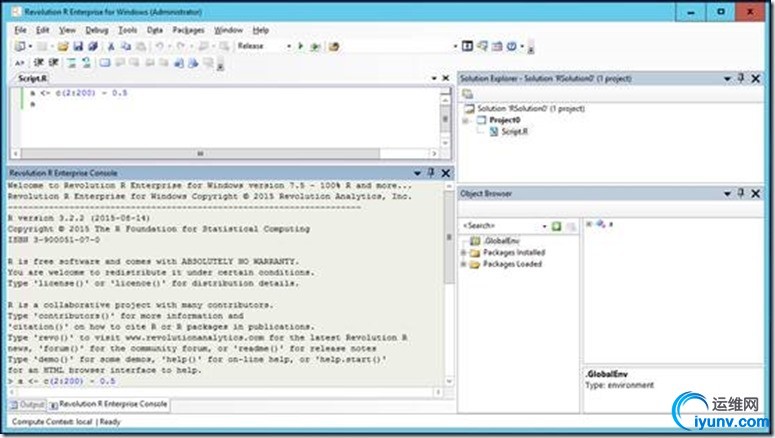
Task: Click the Save floppy disk icon
Action: click(x=78, y=46)
